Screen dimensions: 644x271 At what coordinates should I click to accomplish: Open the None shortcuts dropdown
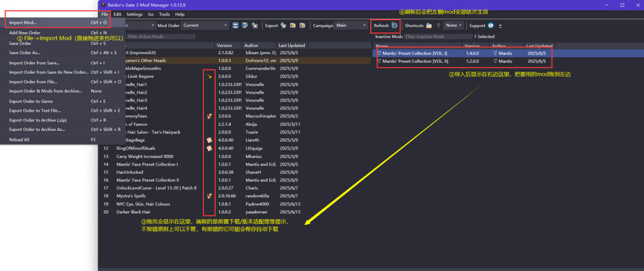pyautogui.click(x=454, y=26)
